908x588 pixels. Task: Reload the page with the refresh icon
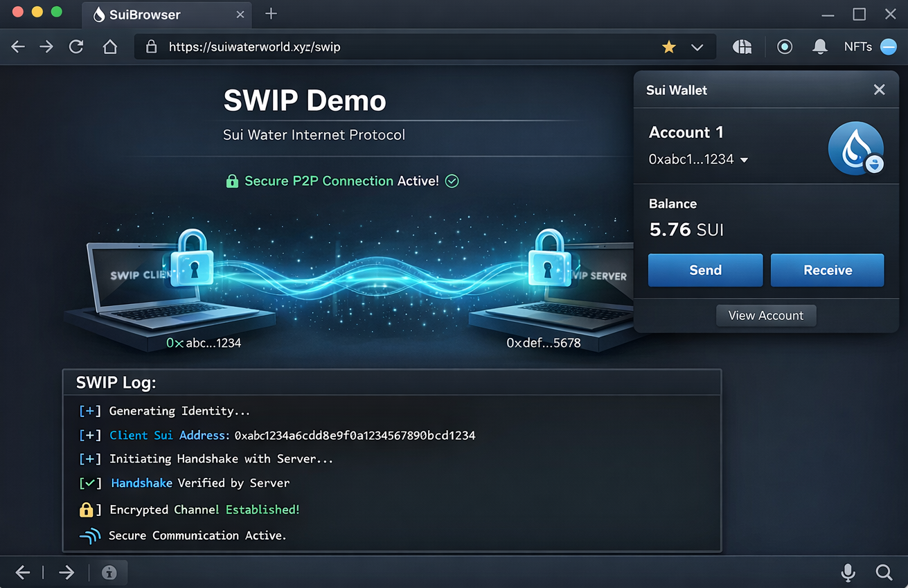(76, 47)
